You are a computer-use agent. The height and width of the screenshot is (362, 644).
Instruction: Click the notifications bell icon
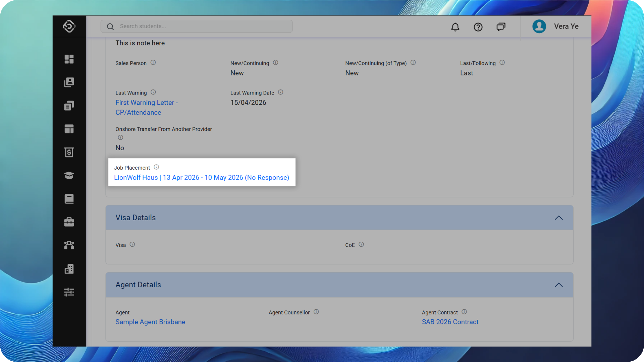pyautogui.click(x=455, y=27)
